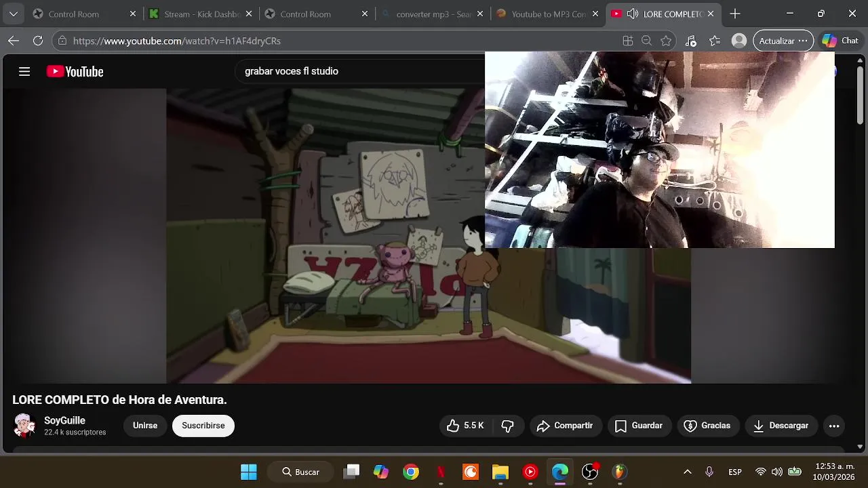Switch the ESP keyboard language indicator
Viewport: 868px width, 488px height.
pyautogui.click(x=735, y=472)
